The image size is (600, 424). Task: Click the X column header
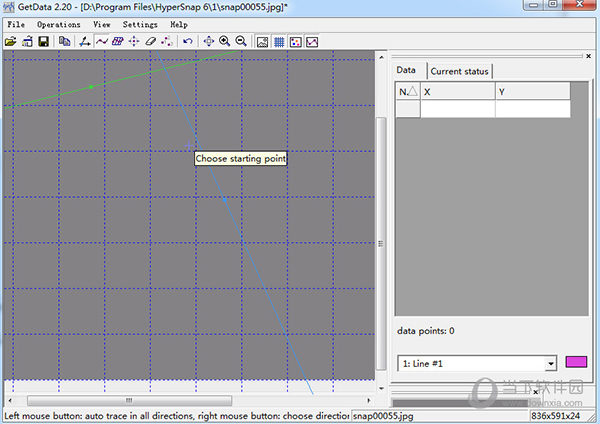point(458,91)
